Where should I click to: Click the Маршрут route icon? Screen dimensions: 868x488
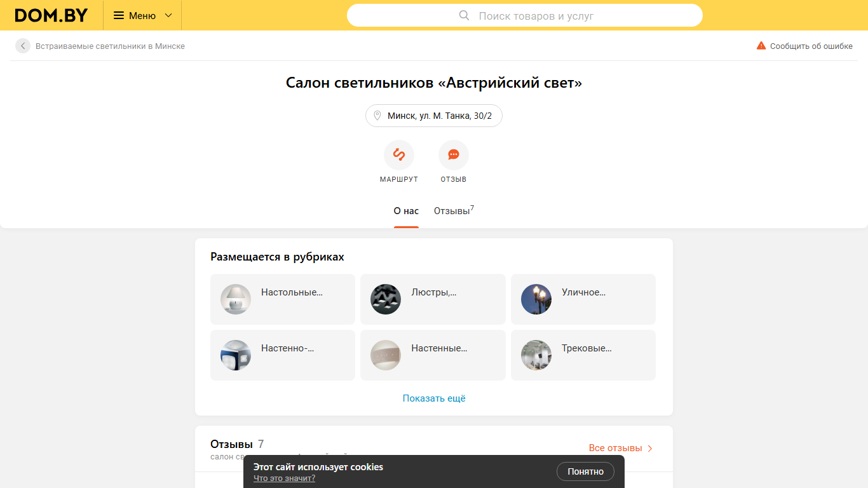399,155
